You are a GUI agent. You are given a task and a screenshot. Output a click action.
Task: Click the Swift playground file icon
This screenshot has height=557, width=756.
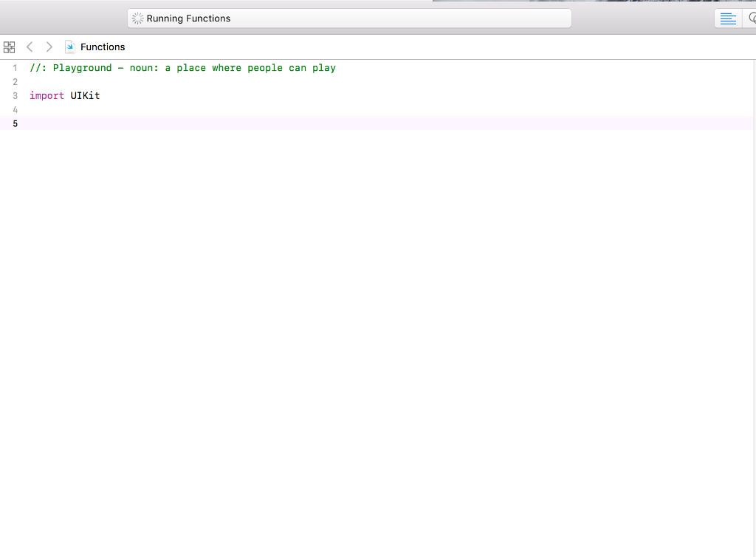coord(69,47)
